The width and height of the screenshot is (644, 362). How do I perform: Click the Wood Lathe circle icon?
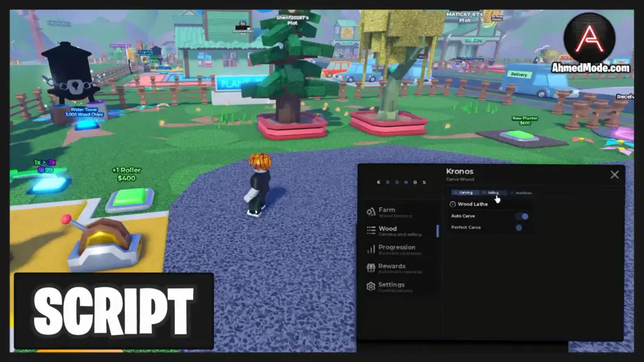(x=453, y=204)
